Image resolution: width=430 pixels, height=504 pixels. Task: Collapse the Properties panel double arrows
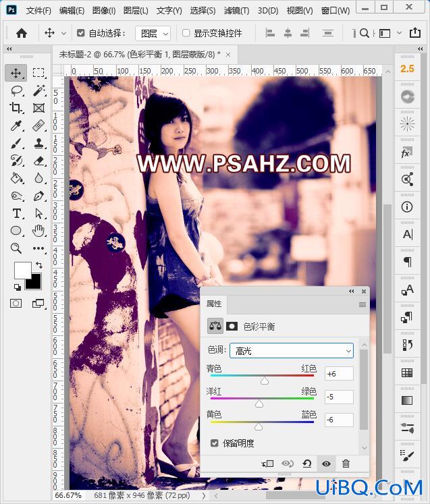(x=352, y=291)
